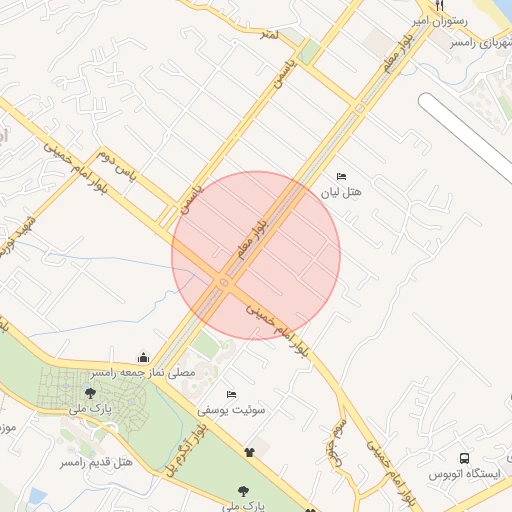Click the ایستگاه اتوبوس label
Screen dimensions: 512x512
coord(465,474)
